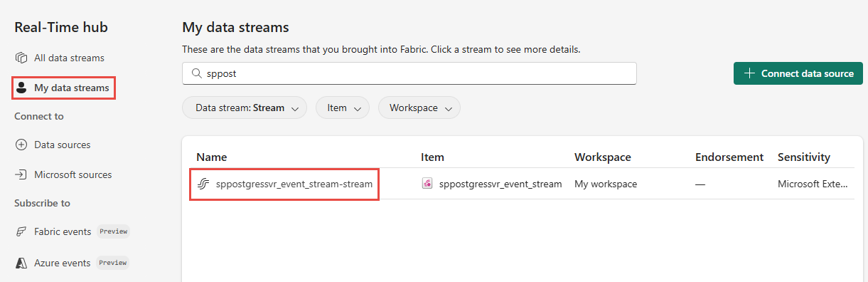This screenshot has height=282, width=868.
Task: Open the Item filter dropdown
Action: tap(343, 108)
